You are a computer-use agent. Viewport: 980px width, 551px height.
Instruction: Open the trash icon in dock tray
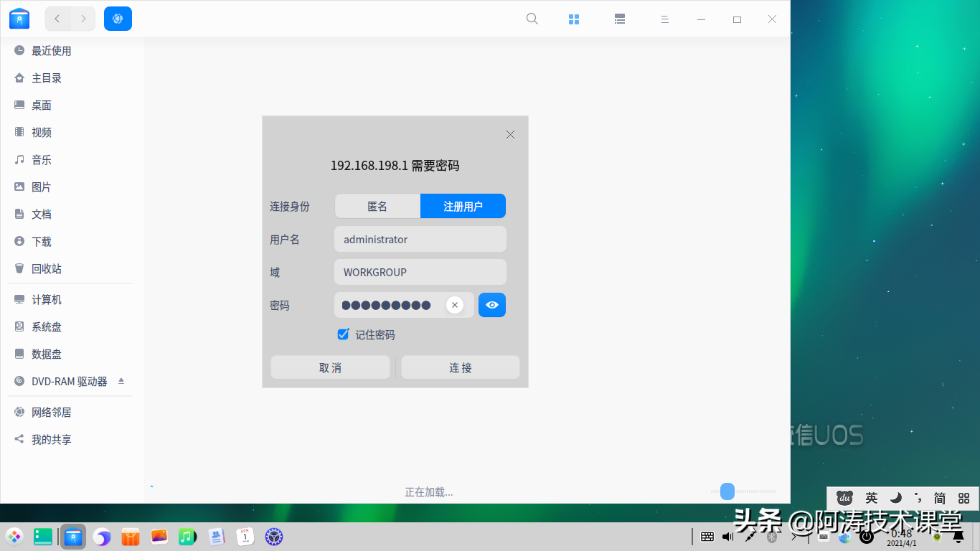(936, 537)
